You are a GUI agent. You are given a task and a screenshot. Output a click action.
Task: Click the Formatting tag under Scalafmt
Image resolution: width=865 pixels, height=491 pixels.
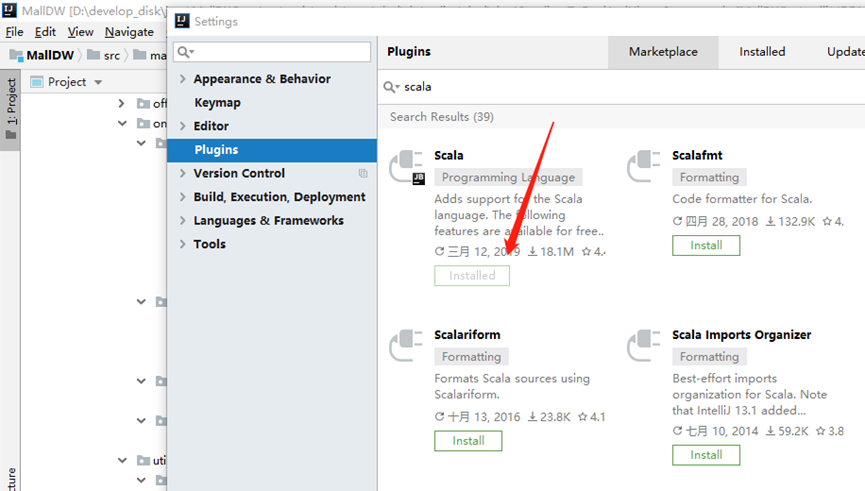709,178
